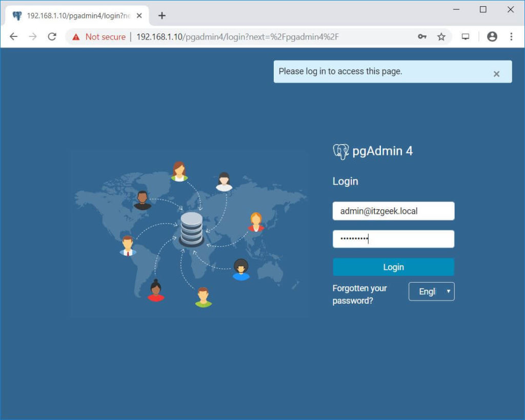The width and height of the screenshot is (525, 420).
Task: Minimize the browser window
Action: pos(456,9)
